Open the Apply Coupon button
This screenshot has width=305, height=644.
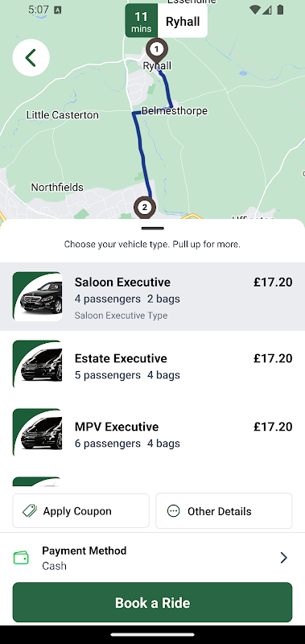(80, 510)
